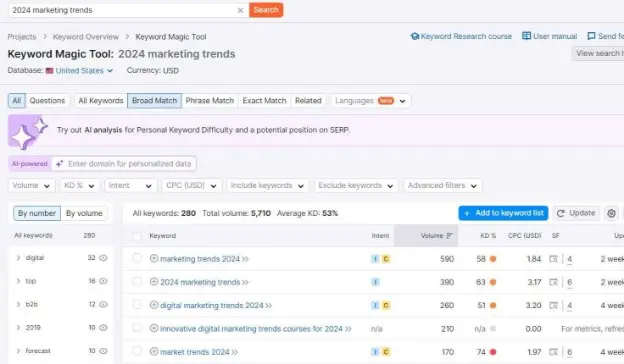Image resolution: width=624 pixels, height=364 pixels.
Task: Go to Keyword Overview breadcrumb
Action: point(86,37)
